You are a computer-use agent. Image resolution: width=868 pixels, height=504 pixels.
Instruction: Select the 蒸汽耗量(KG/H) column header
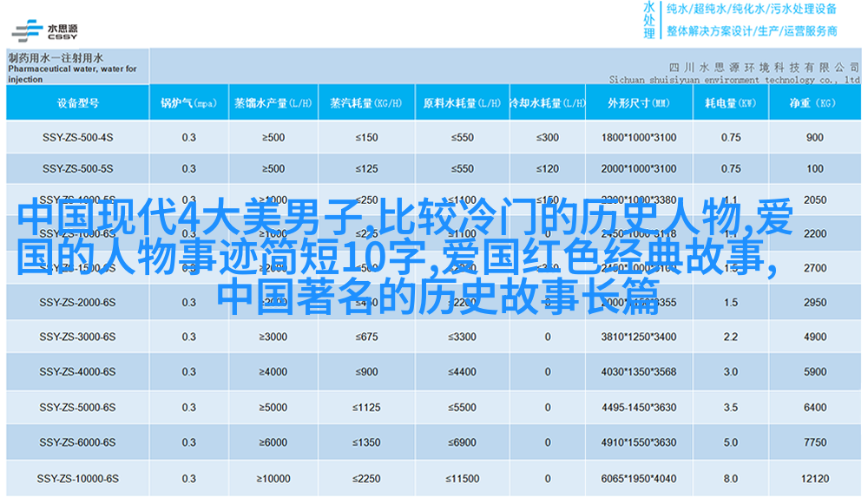coord(366,103)
